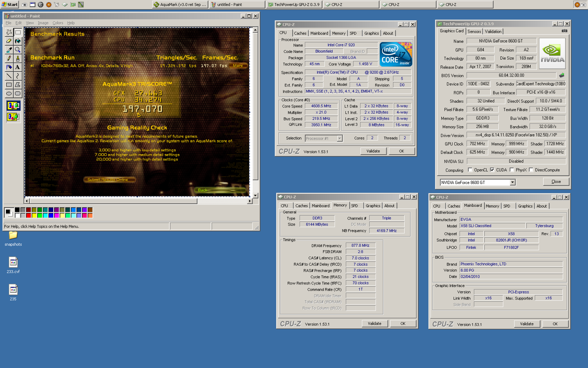Open Caches tab in the CPU window
This screenshot has width=588, height=368.
tap(300, 33)
